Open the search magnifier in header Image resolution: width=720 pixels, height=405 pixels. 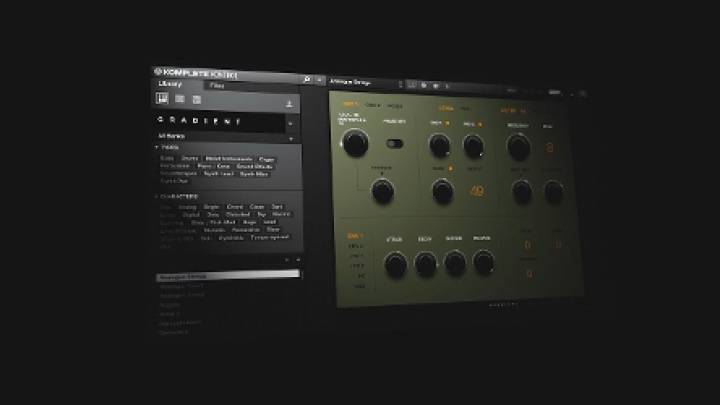[x=307, y=79]
